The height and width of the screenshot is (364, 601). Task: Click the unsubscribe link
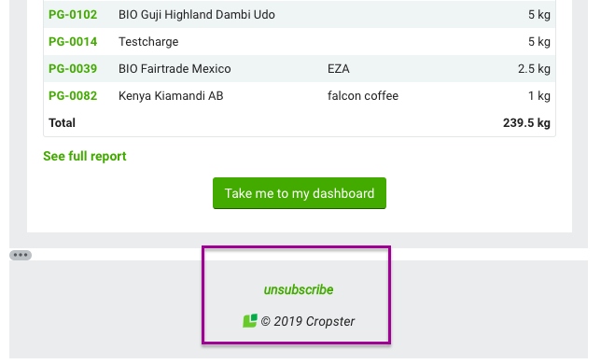tap(299, 289)
